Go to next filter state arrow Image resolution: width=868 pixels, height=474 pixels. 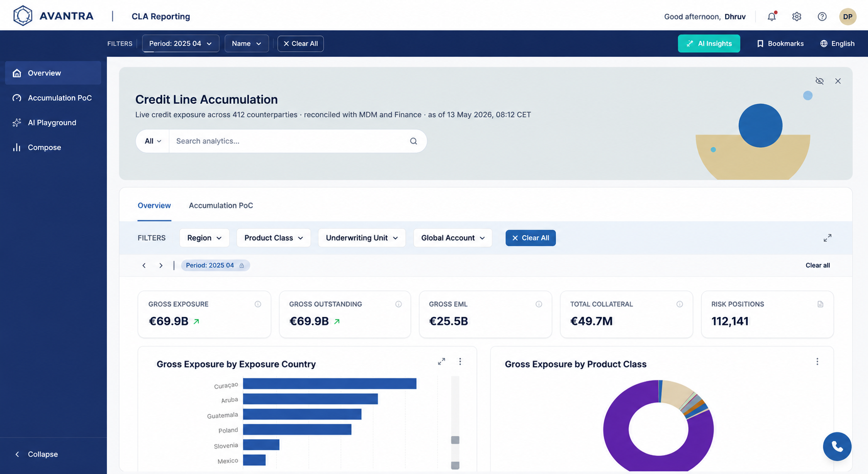click(x=161, y=265)
